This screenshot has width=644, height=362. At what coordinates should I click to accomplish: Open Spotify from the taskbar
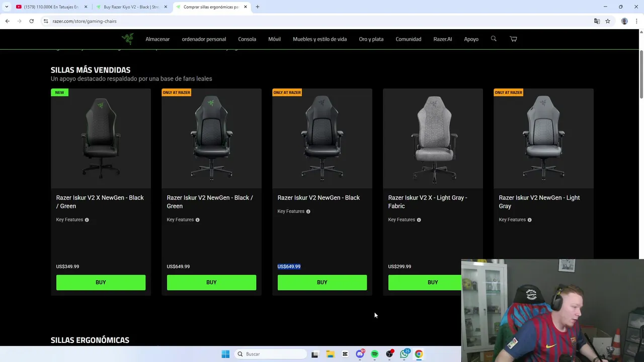coord(374,354)
